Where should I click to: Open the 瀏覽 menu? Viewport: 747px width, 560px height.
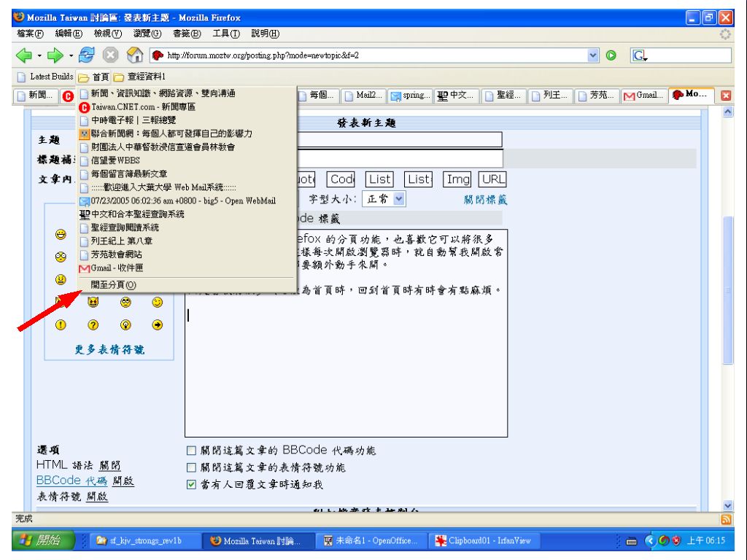[147, 34]
